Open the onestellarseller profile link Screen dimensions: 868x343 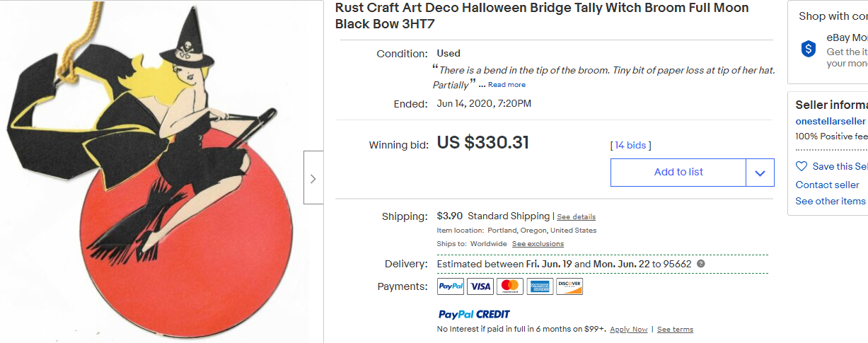tap(831, 122)
